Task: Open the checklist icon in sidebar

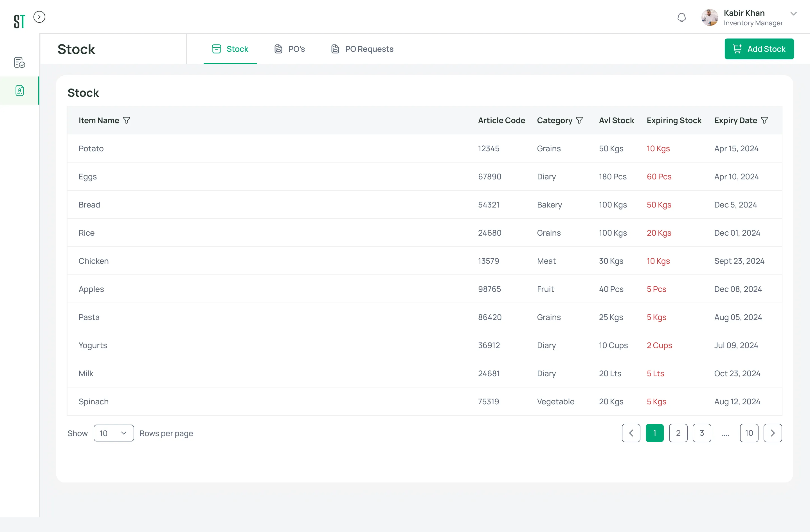Action: click(19, 63)
